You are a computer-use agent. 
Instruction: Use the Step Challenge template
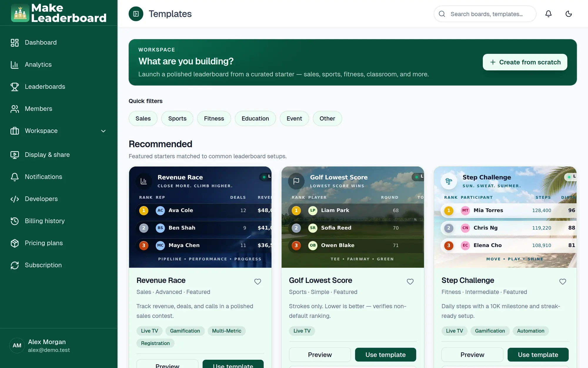coord(538,355)
